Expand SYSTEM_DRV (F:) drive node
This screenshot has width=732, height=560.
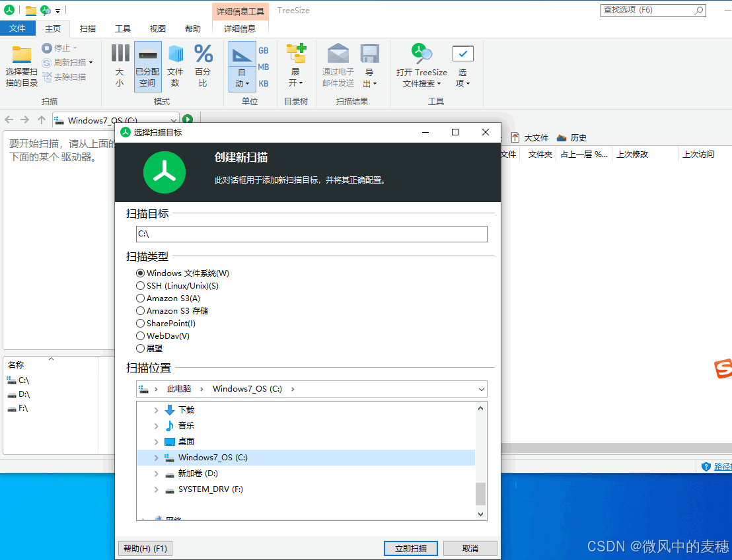157,489
